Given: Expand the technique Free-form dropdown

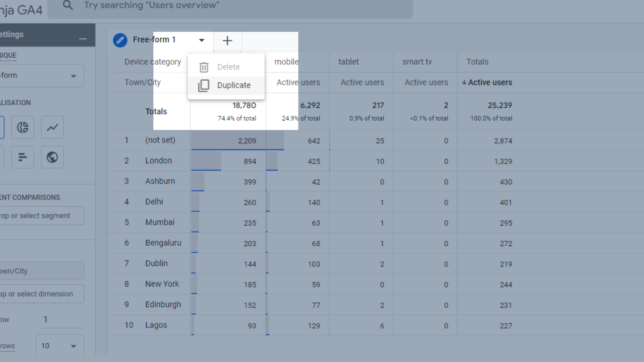Looking at the screenshot, I should [x=73, y=76].
